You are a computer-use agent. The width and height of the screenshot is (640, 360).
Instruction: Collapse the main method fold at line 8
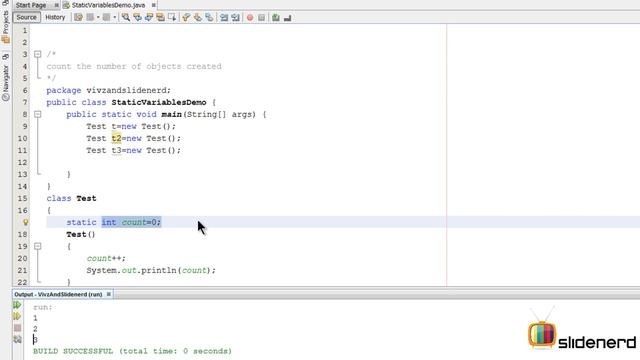tap(38, 114)
